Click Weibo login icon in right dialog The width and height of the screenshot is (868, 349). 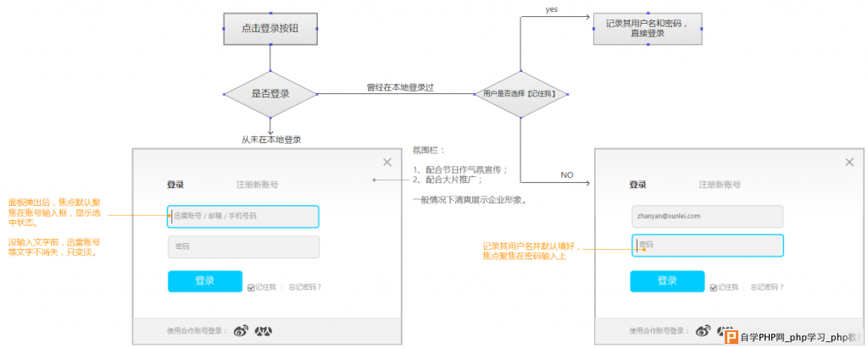click(704, 330)
